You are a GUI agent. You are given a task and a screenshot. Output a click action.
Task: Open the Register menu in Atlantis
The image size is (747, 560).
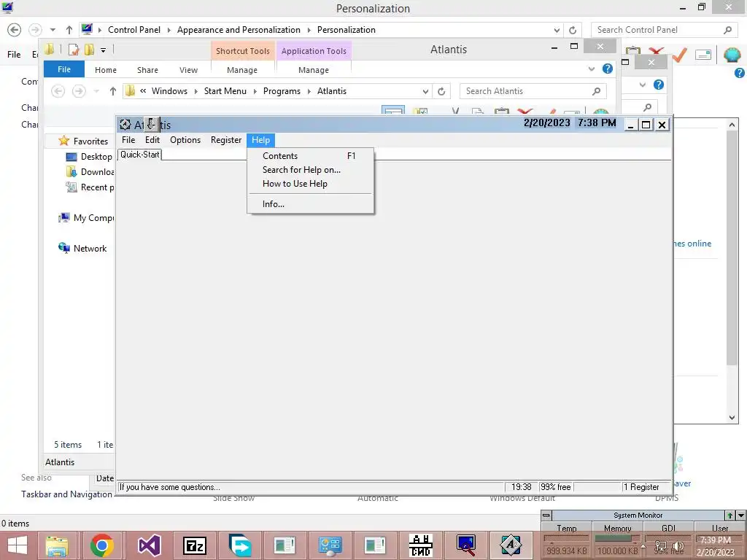(x=226, y=140)
